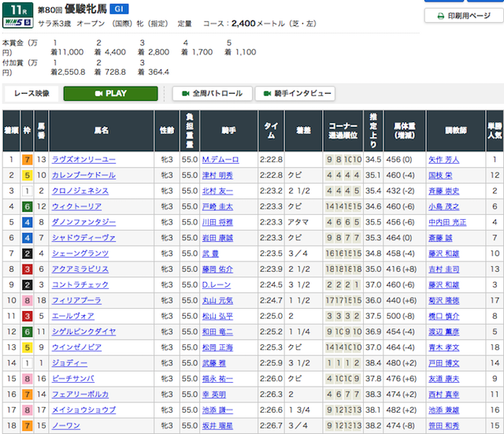The image size is (504, 434).
Task: Open horse メイショウショウブ link
Action: coord(83,410)
